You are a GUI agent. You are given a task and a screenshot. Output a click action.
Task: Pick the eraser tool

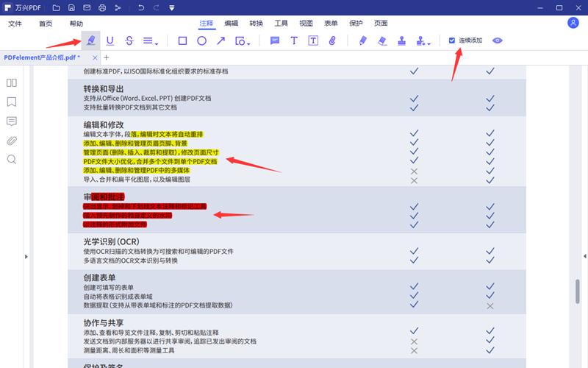[381, 40]
